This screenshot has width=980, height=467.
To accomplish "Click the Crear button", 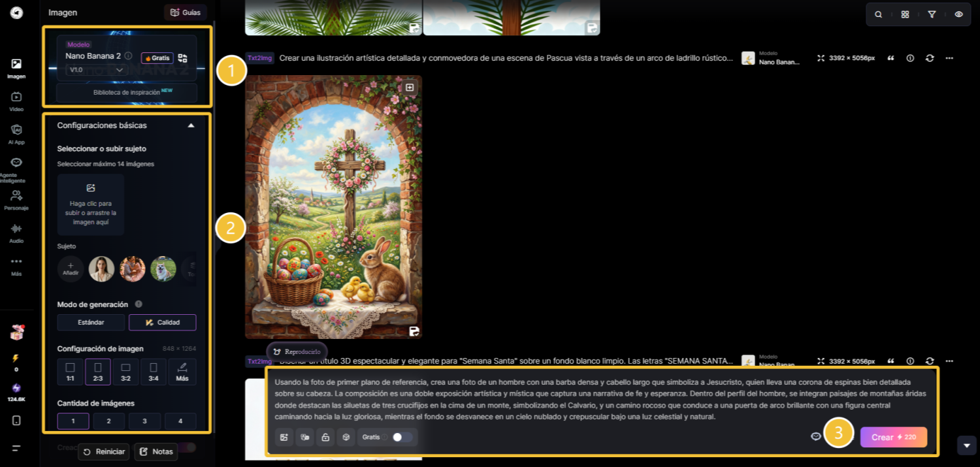I will 893,437.
